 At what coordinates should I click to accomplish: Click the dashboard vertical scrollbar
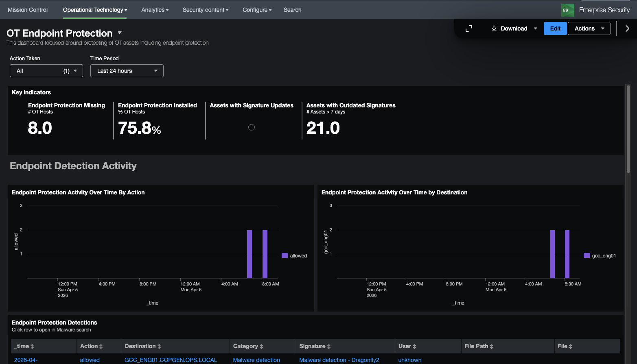click(628, 130)
